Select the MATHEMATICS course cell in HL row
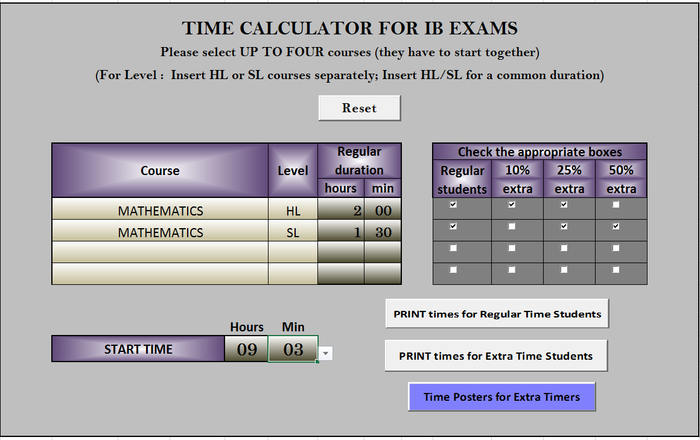Image resolution: width=700 pixels, height=440 pixels. coord(160,211)
